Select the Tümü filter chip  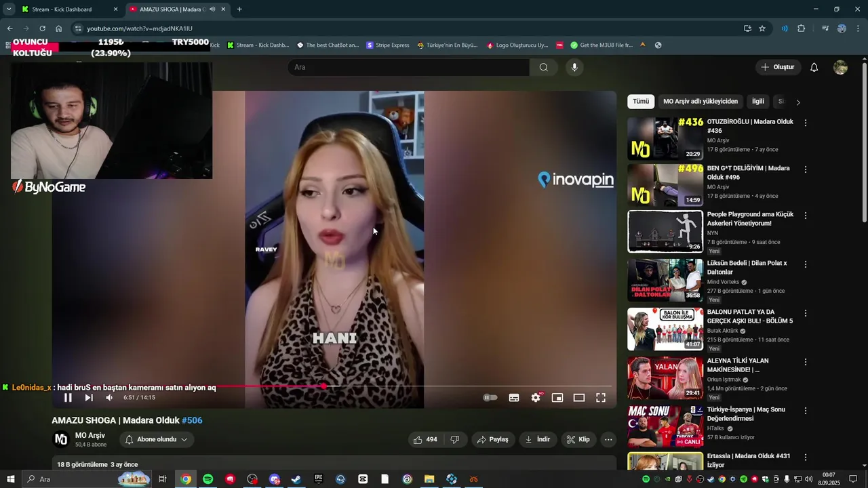tap(641, 102)
